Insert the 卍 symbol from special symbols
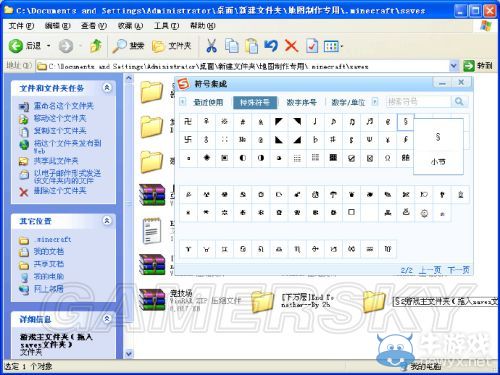The width and height of the screenshot is (500, 375). point(188,122)
